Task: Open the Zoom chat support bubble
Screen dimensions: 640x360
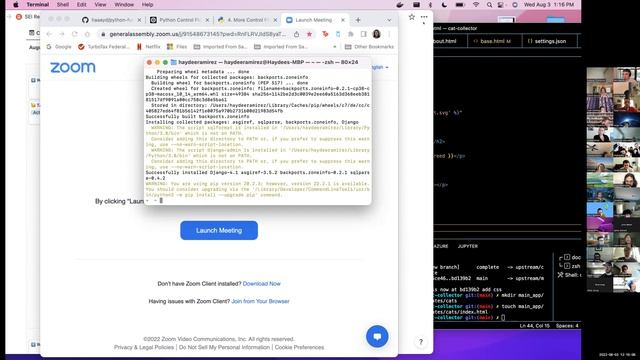Action: point(377,336)
